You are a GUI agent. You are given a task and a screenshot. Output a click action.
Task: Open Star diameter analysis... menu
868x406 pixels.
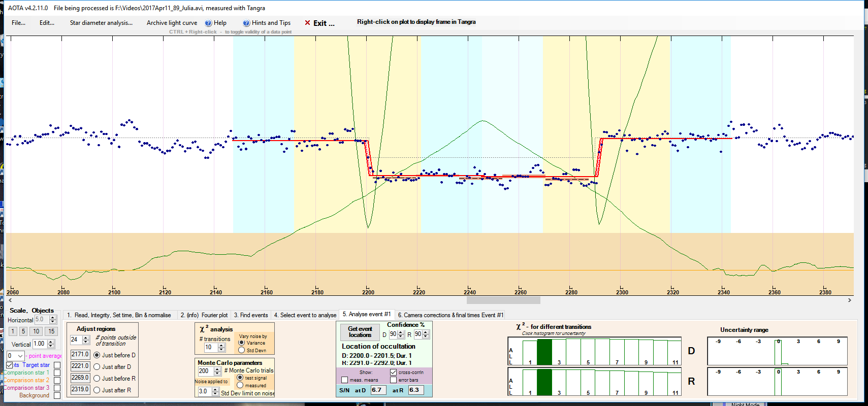(x=101, y=23)
